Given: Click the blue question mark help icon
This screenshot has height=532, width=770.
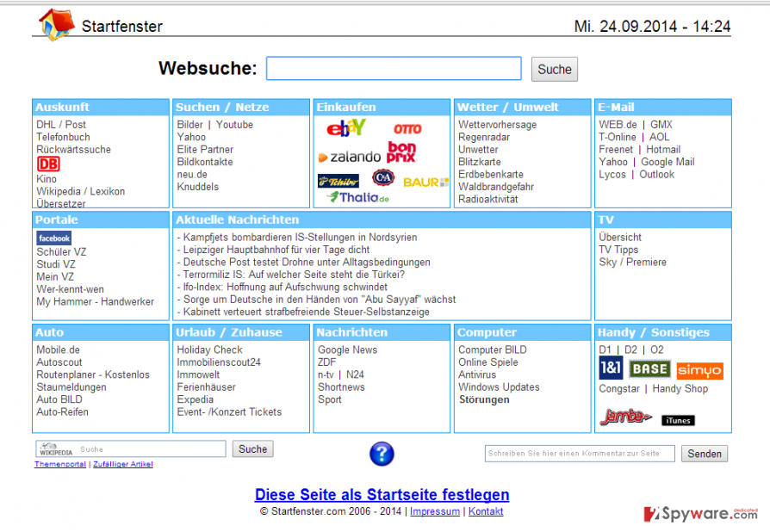Looking at the screenshot, I should pyautogui.click(x=382, y=454).
